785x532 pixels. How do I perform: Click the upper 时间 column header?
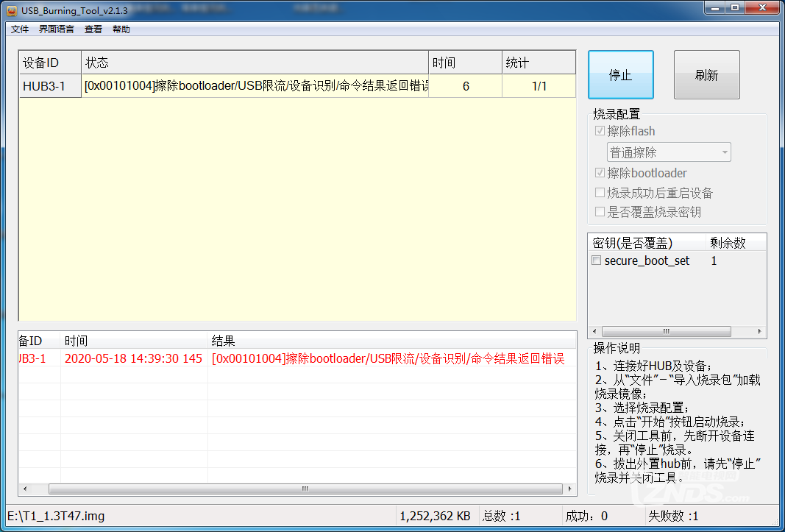coord(465,63)
